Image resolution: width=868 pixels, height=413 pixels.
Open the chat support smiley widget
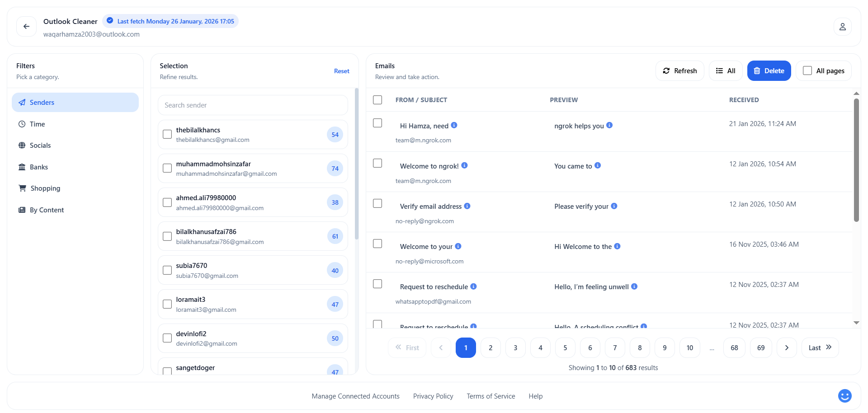pos(844,395)
